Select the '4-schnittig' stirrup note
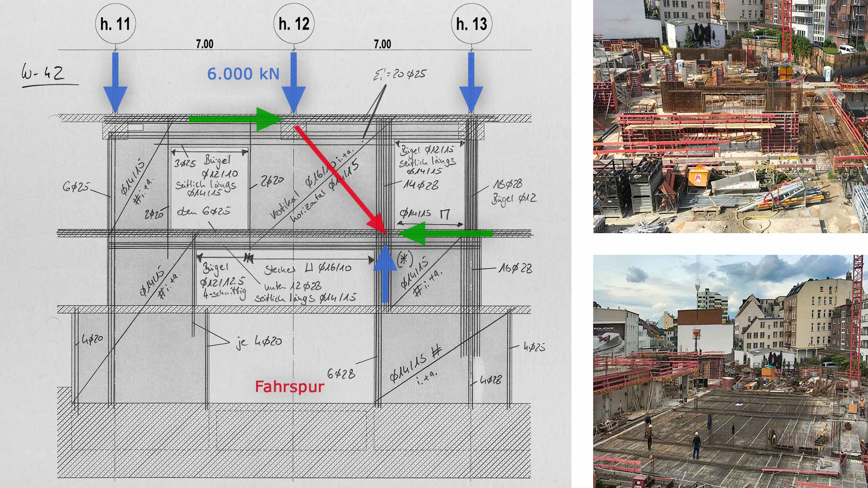 click(x=224, y=292)
